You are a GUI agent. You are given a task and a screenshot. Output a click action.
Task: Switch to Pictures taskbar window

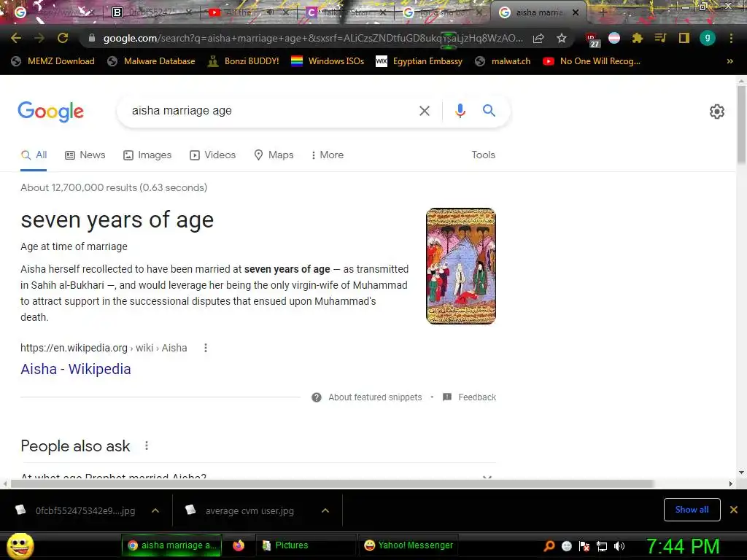pos(306,545)
